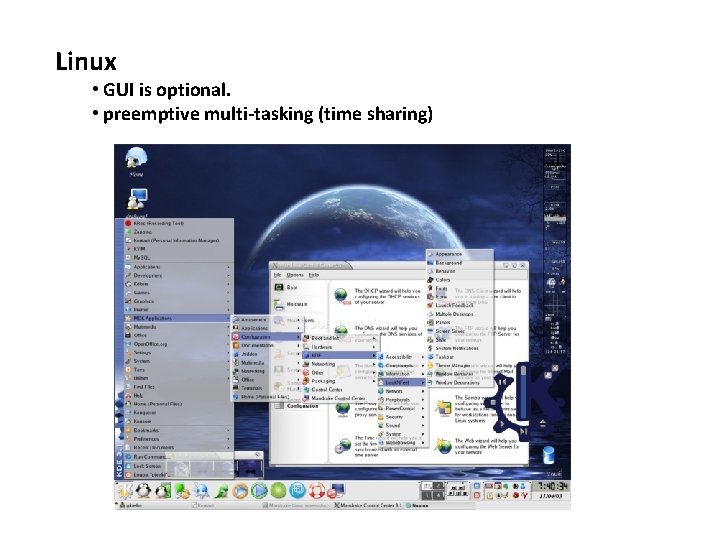Click stop button on the K gear player
Image resolution: width=720 pixels, height=540 pixels.
pyautogui.click(x=494, y=403)
